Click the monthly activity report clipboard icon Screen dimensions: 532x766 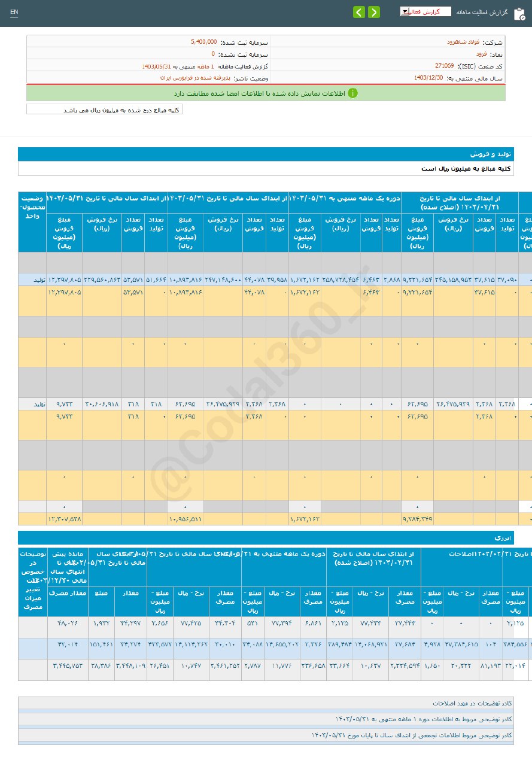(519, 13)
